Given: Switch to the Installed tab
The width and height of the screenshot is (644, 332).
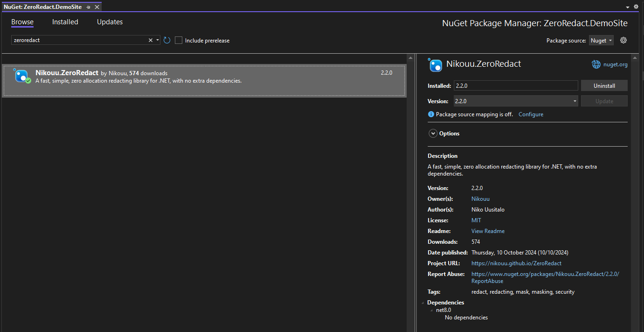Looking at the screenshot, I should [65, 22].
